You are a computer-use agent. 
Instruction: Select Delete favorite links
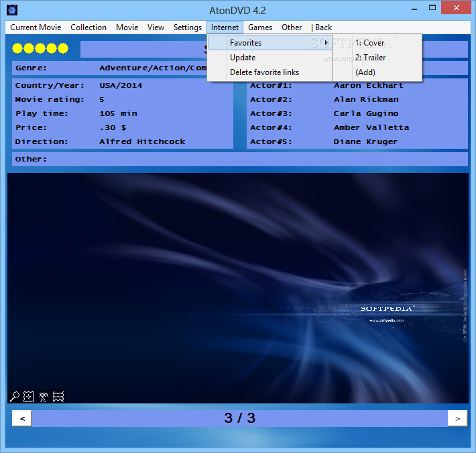point(270,72)
